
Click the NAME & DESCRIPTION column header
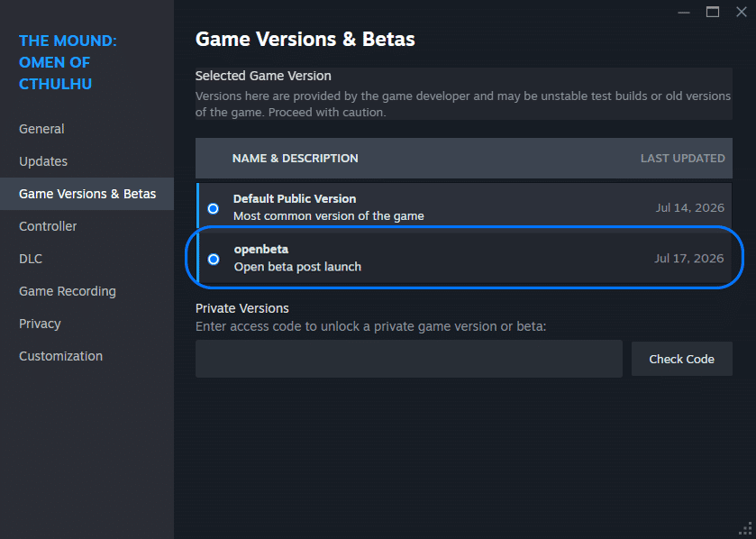coord(295,159)
